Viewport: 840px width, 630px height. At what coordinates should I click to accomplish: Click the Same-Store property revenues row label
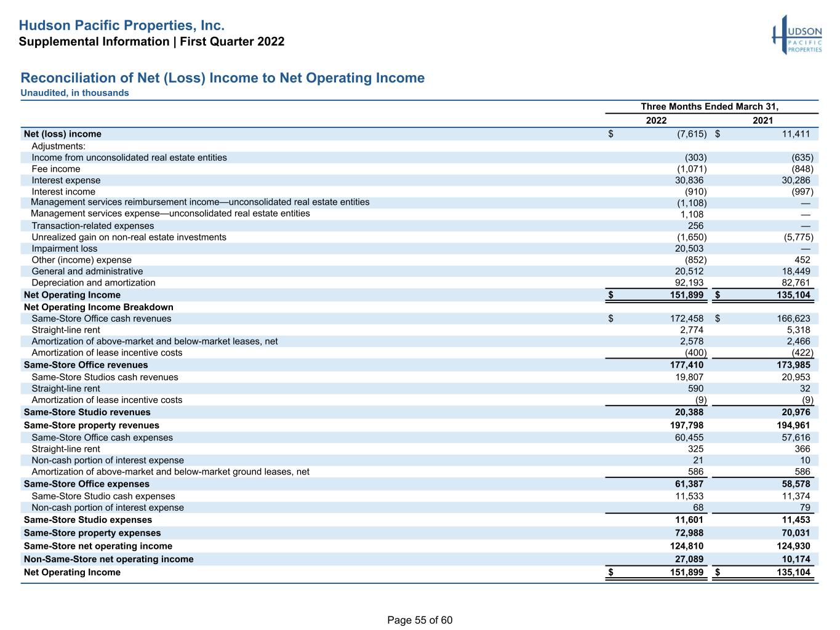click(x=91, y=425)
